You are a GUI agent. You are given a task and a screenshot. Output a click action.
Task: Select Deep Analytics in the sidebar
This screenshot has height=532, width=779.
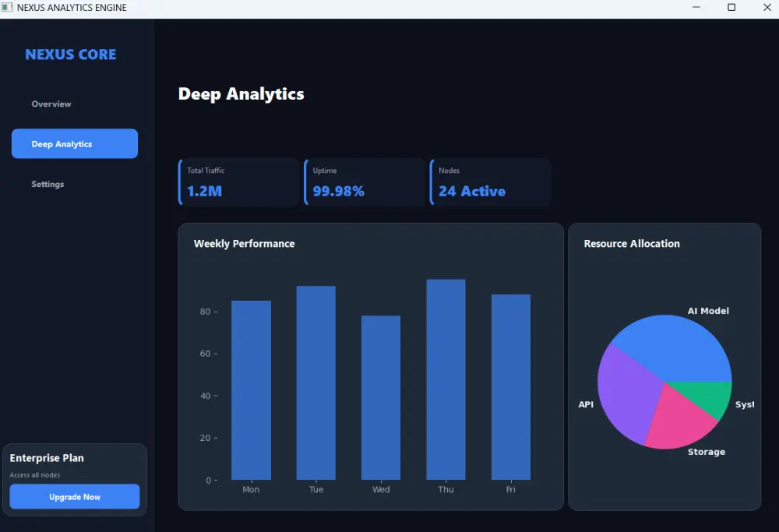click(75, 143)
